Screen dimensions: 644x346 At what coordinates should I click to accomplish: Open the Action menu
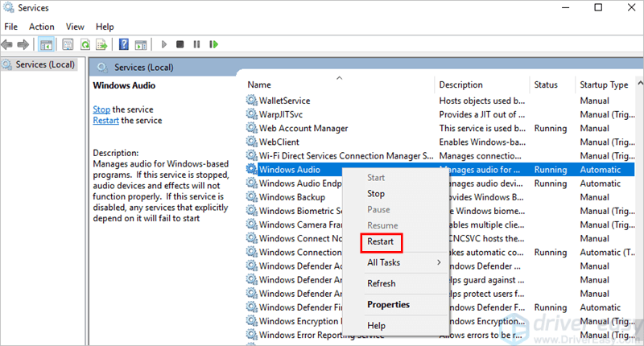(42, 27)
